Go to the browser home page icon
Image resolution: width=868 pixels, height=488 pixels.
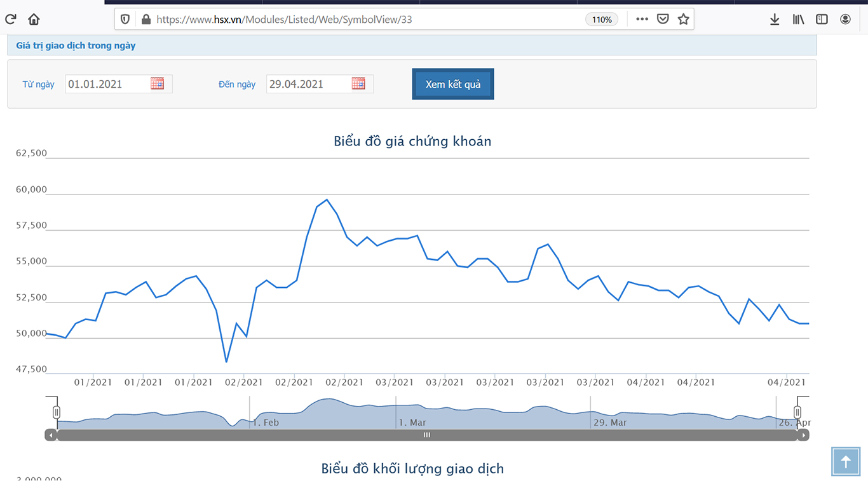pos(34,19)
